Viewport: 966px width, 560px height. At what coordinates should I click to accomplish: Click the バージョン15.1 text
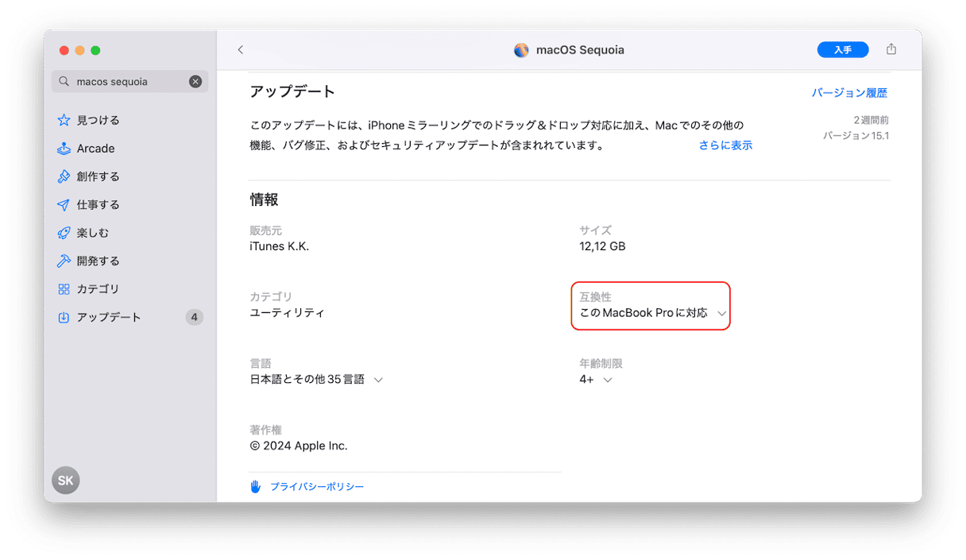click(856, 136)
